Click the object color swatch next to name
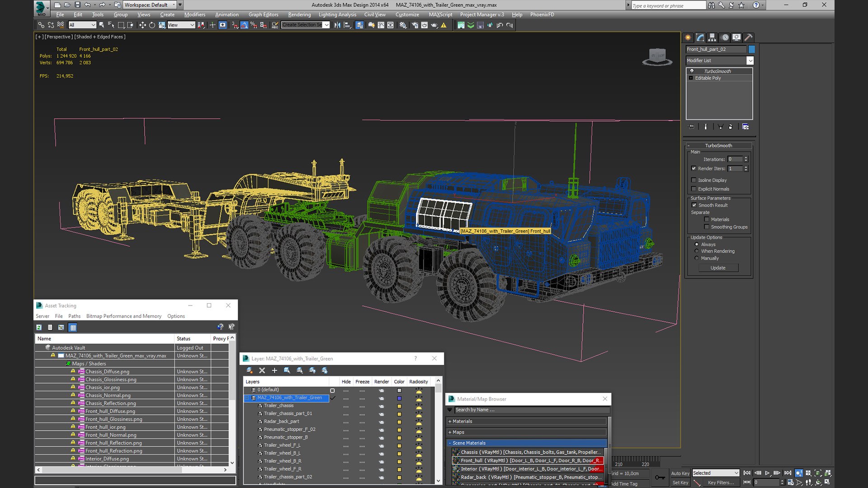 click(x=751, y=49)
